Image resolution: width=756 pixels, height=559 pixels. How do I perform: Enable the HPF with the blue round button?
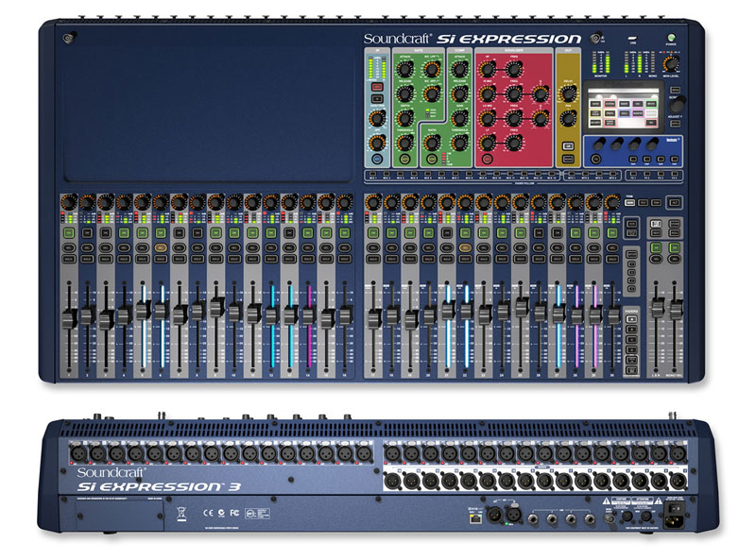point(377,160)
